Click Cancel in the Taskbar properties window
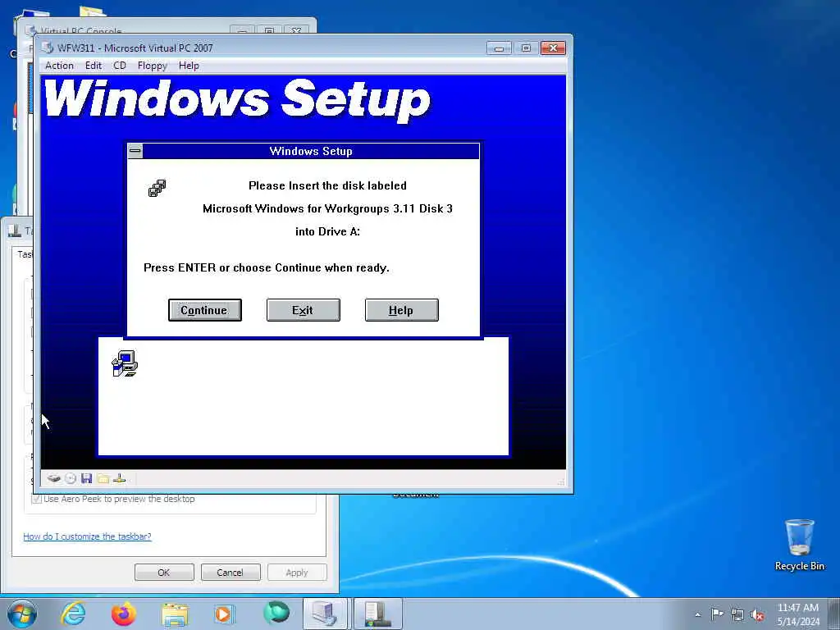The image size is (840, 630). [x=231, y=572]
